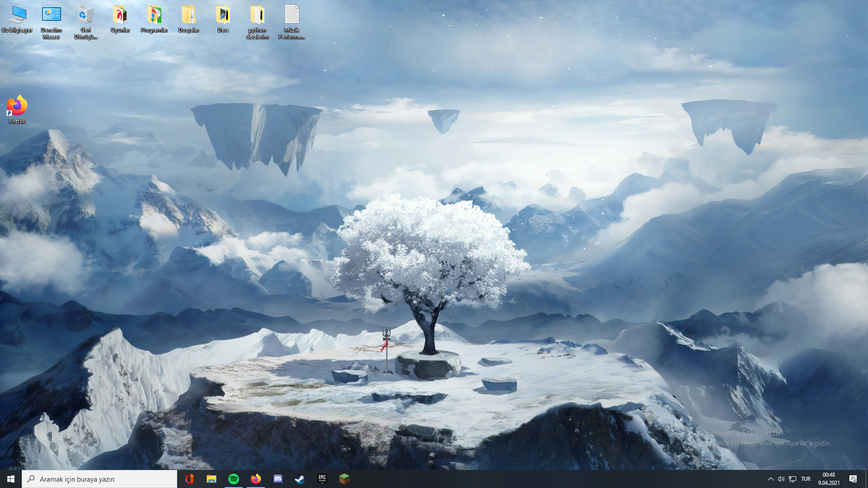Select the Ders folder
Screen dimensions: 868x488
[223, 19]
